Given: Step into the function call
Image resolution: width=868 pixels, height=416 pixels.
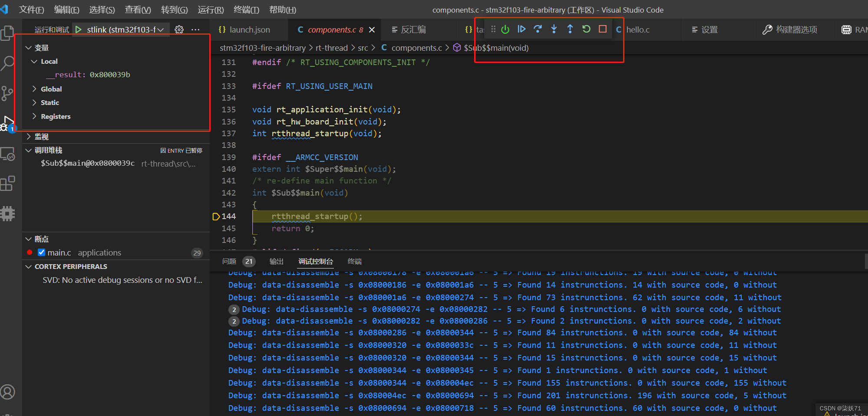Looking at the screenshot, I should click(554, 29).
